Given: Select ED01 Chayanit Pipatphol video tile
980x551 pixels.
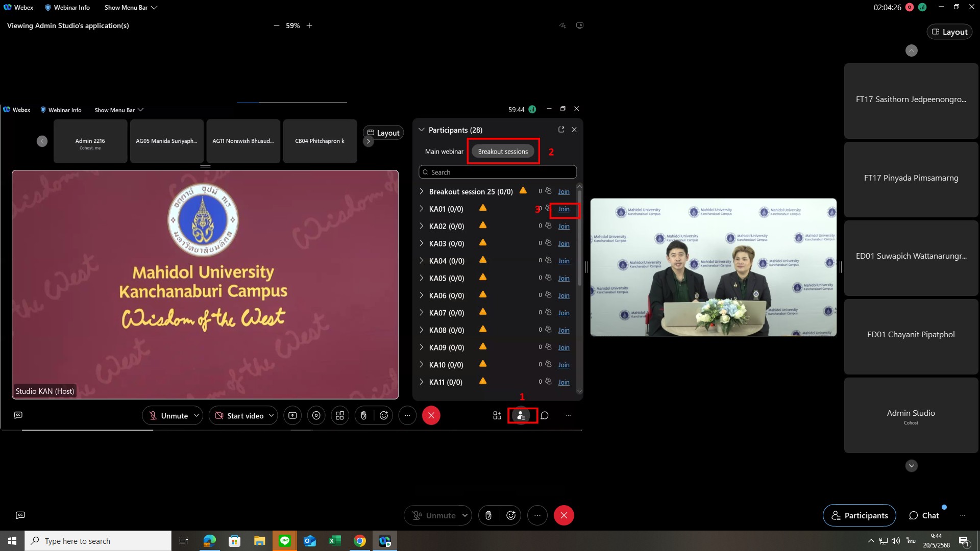Looking at the screenshot, I should click(911, 336).
